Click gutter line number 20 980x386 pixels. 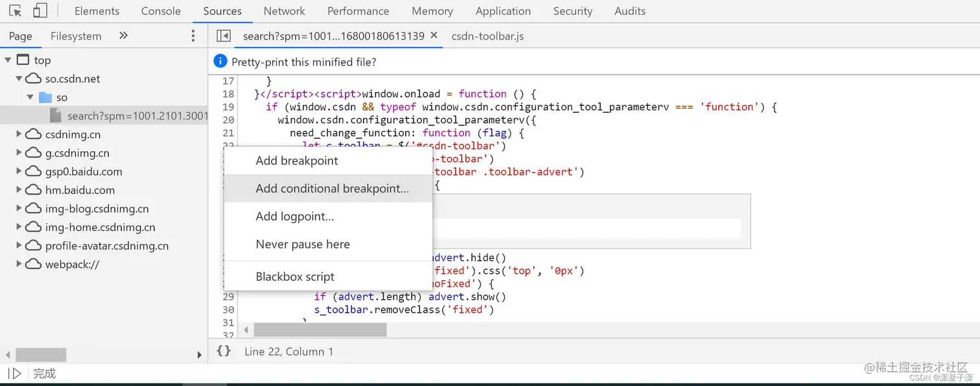pos(228,120)
